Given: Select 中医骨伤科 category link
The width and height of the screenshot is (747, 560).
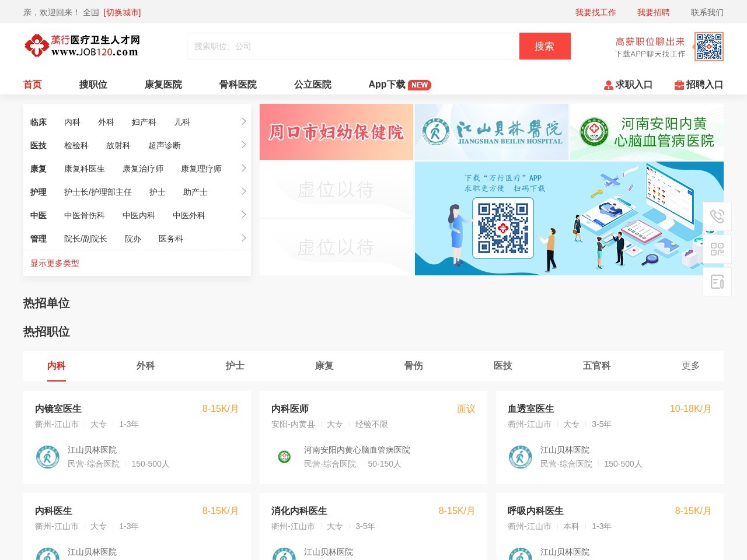Looking at the screenshot, I should (x=85, y=215).
